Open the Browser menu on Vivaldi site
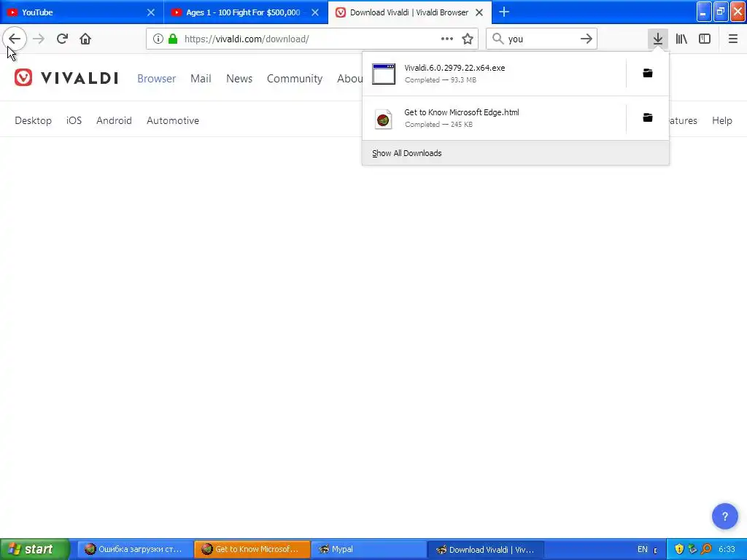Image resolution: width=747 pixels, height=560 pixels. pos(156,79)
